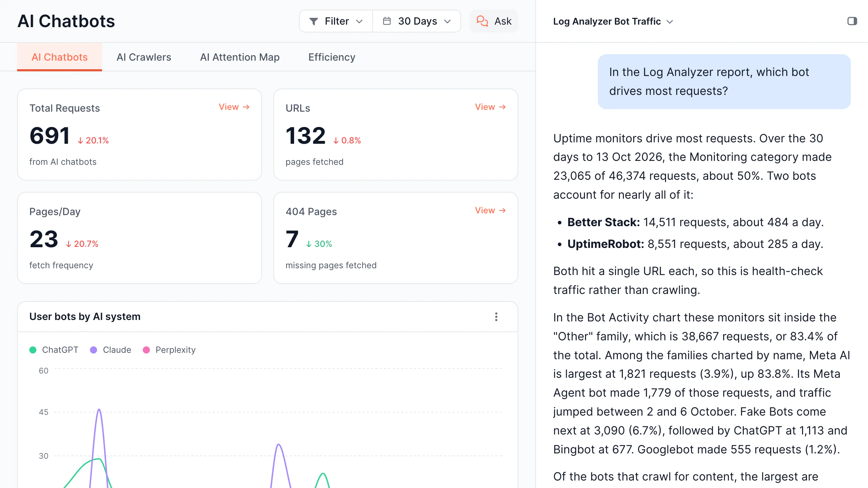Open the 30 Days date range dropdown
868x488 pixels.
[417, 21]
